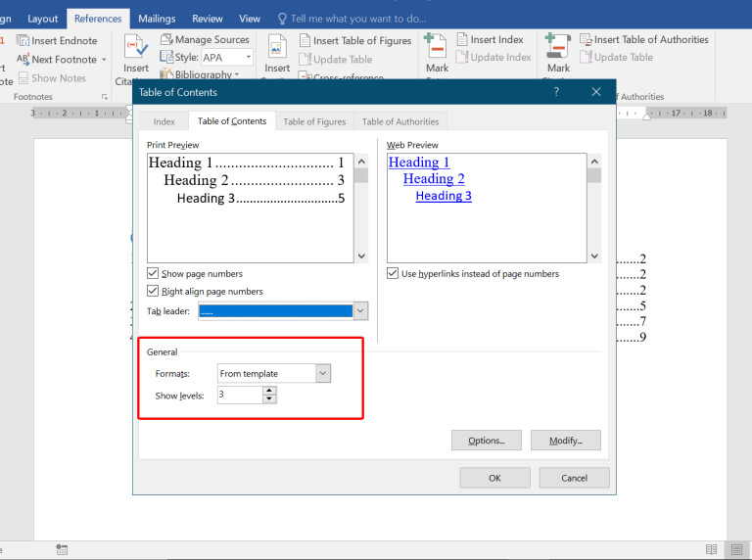
Task: Click the Insert Index icon
Action: pos(459,40)
